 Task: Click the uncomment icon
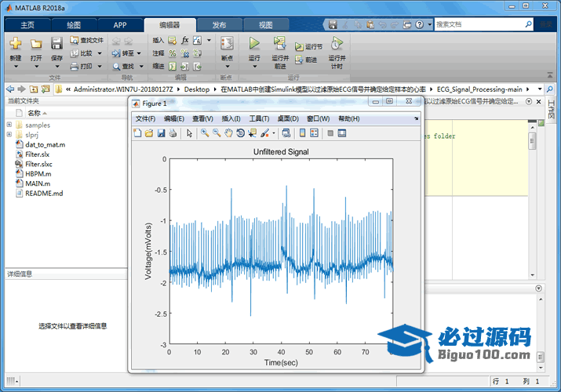pos(184,53)
